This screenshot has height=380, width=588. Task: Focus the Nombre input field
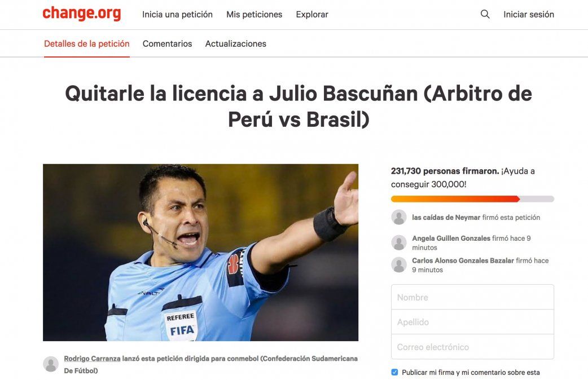click(472, 297)
